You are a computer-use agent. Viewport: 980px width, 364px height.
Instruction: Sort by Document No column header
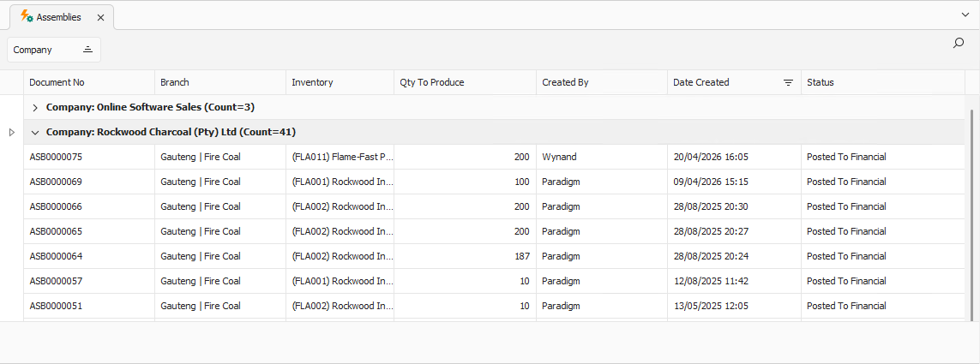coord(89,82)
